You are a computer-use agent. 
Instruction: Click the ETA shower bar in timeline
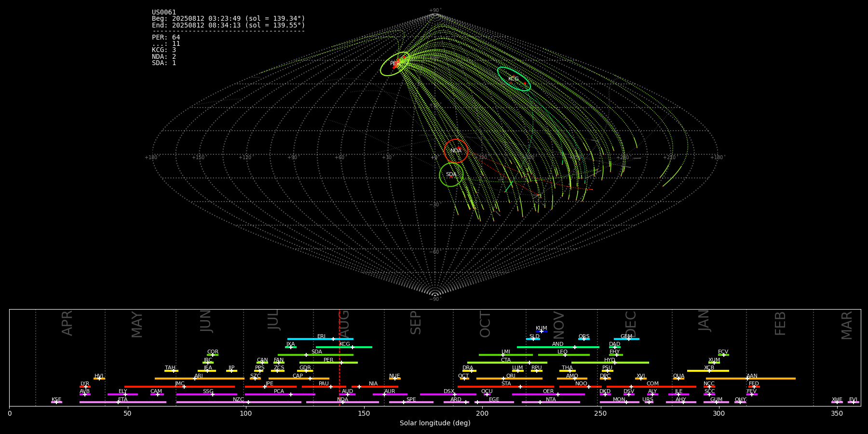click(123, 402)
